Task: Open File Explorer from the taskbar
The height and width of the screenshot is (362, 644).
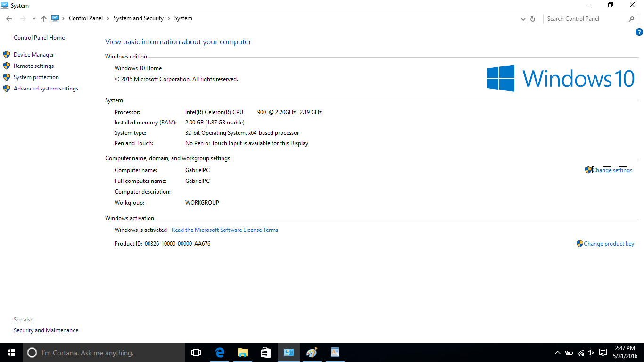Action: [x=242, y=353]
